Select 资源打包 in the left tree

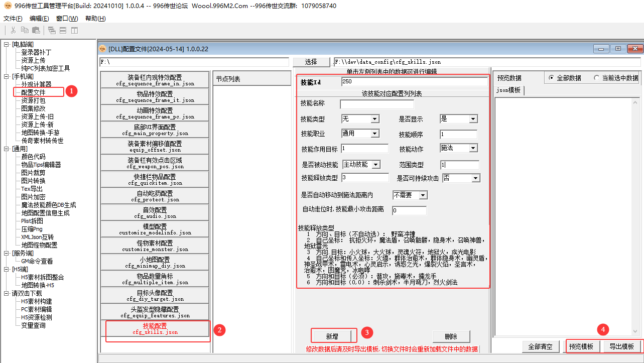click(x=34, y=100)
